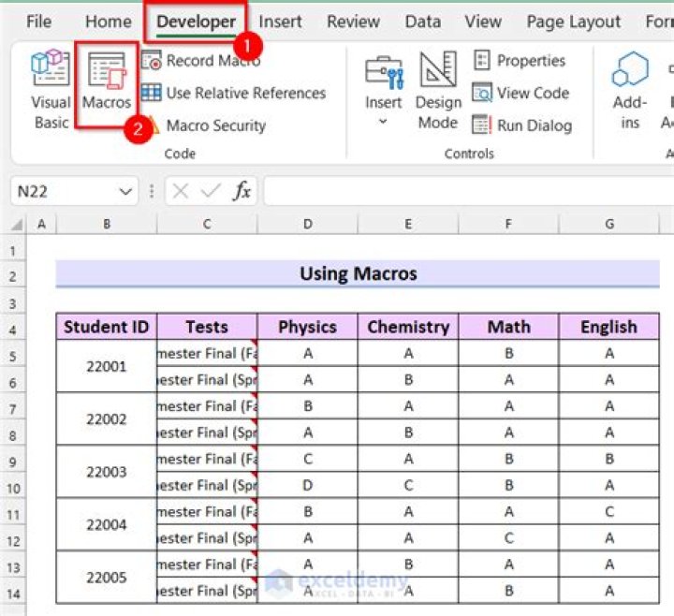Click the formula bar input field
This screenshot has height=616, width=674.
[x=468, y=192]
